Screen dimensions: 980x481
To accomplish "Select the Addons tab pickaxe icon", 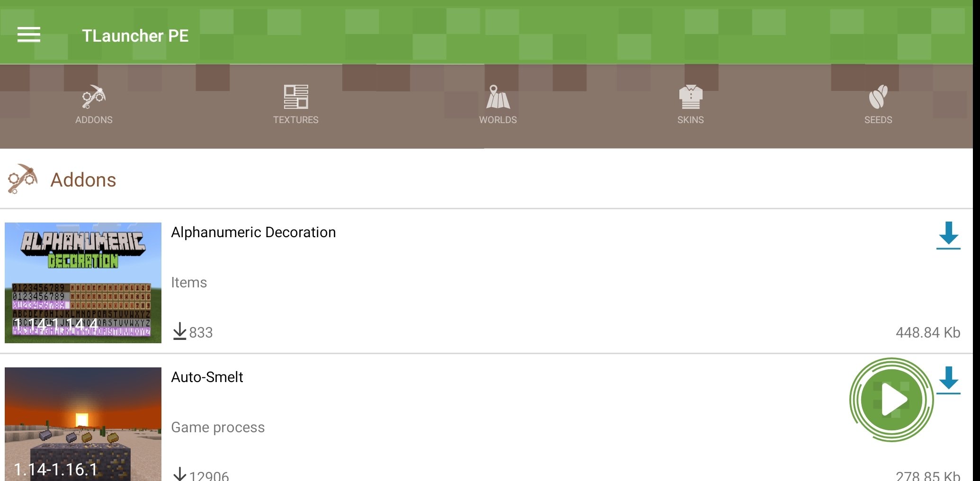I will click(x=94, y=97).
